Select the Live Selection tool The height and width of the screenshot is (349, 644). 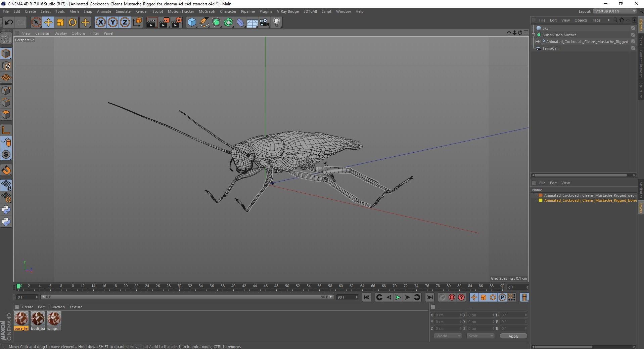tap(36, 23)
